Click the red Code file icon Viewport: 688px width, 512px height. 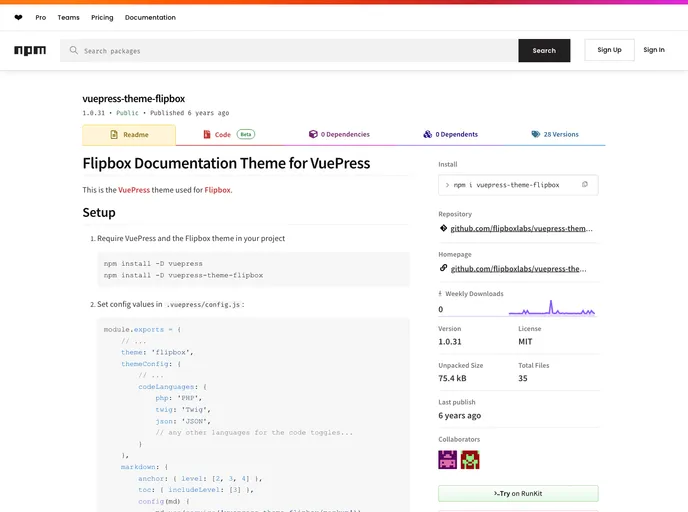point(207,134)
